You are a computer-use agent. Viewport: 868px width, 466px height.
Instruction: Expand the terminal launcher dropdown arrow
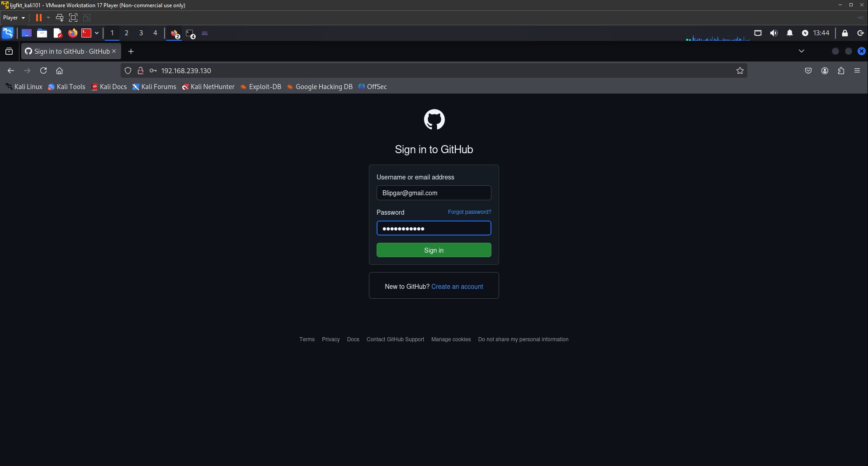click(x=97, y=33)
